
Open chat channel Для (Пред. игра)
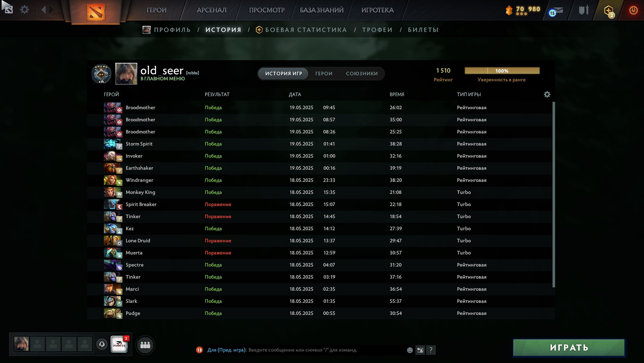(x=227, y=350)
